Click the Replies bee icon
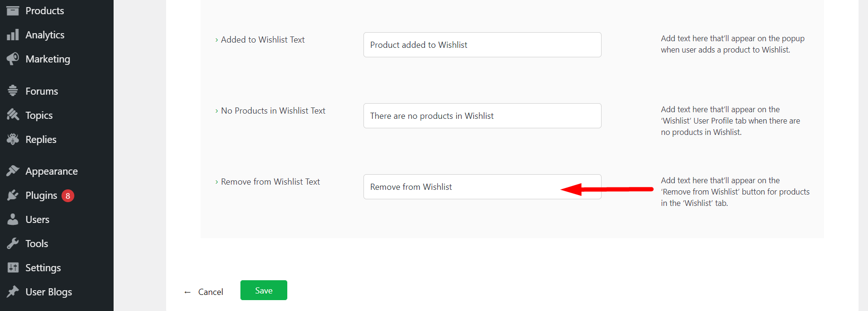The width and height of the screenshot is (868, 311). click(13, 139)
